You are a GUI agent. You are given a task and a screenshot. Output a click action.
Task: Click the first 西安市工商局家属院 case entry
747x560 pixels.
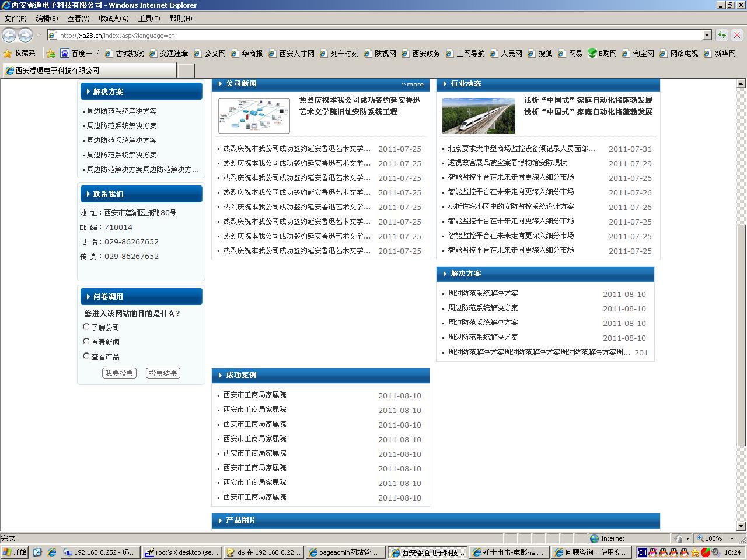pos(254,395)
